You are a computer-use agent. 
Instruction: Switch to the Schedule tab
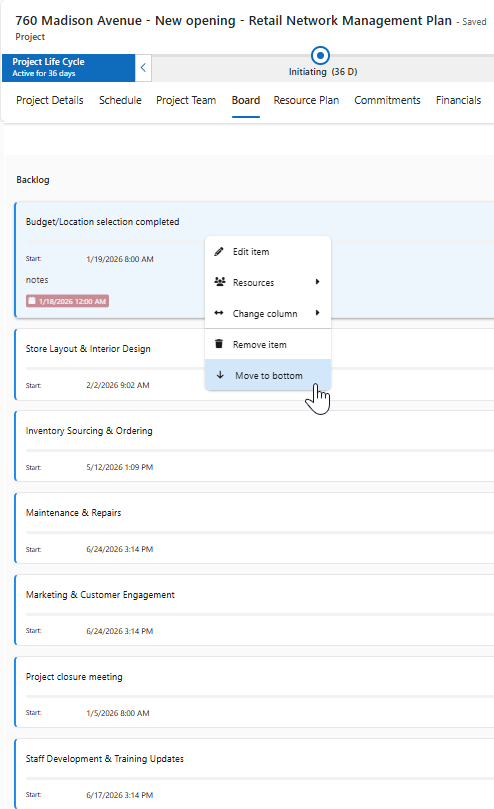(x=120, y=100)
